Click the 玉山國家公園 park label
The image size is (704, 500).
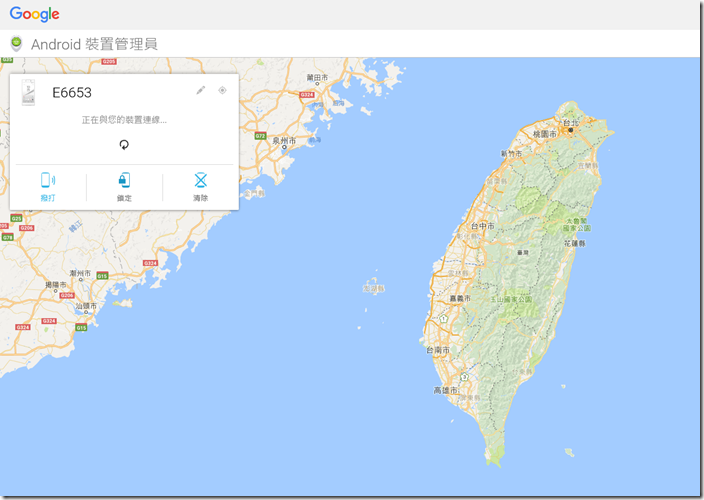(x=511, y=299)
